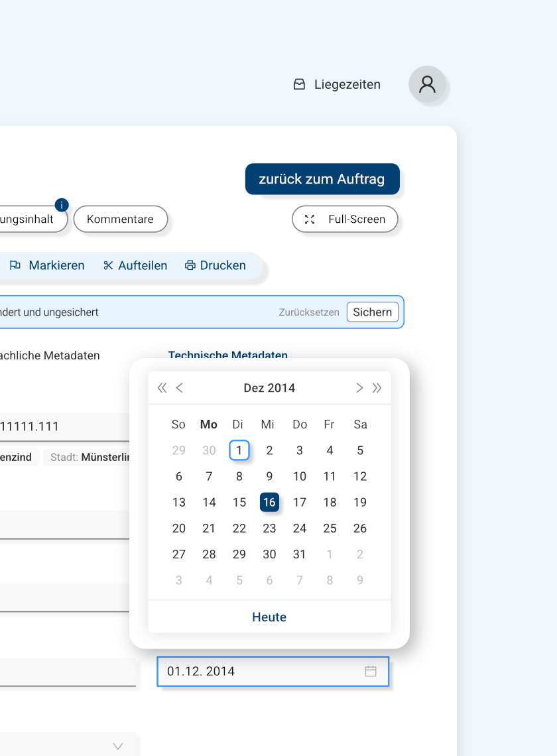The height and width of the screenshot is (756, 557).
Task: Pick day 24 in calendar
Action: (x=300, y=529)
